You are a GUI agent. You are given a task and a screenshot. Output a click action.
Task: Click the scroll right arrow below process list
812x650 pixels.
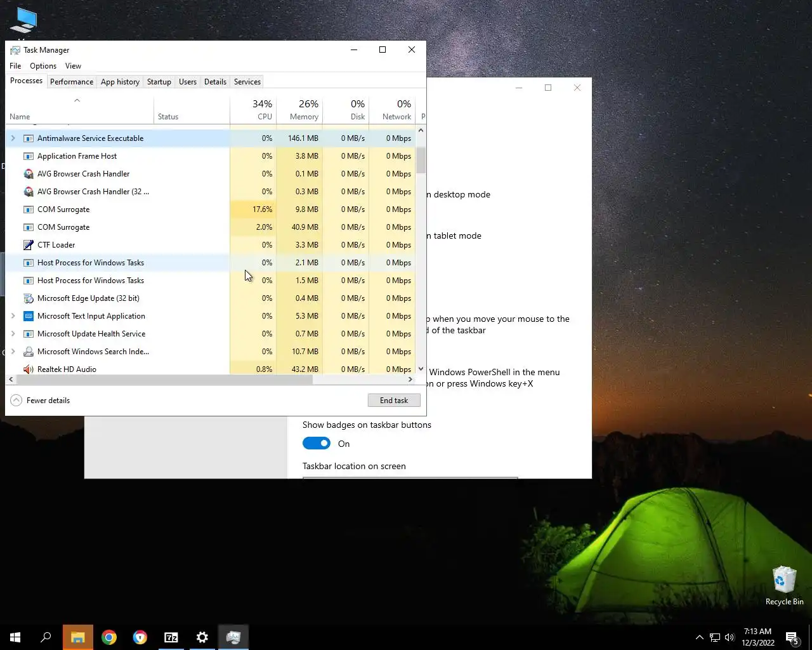point(410,380)
